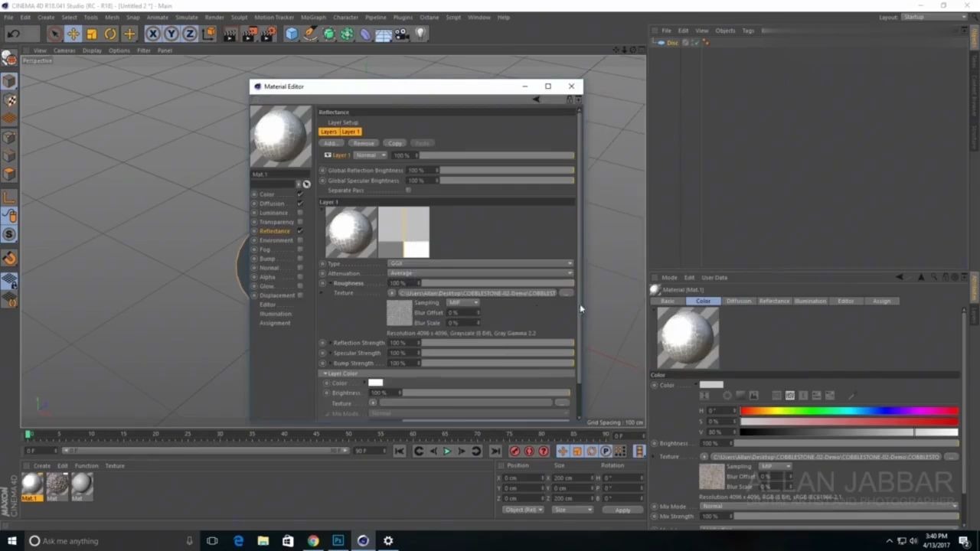Collapse the Layer Color section
Image resolution: width=980 pixels, height=551 pixels.
[x=325, y=373]
